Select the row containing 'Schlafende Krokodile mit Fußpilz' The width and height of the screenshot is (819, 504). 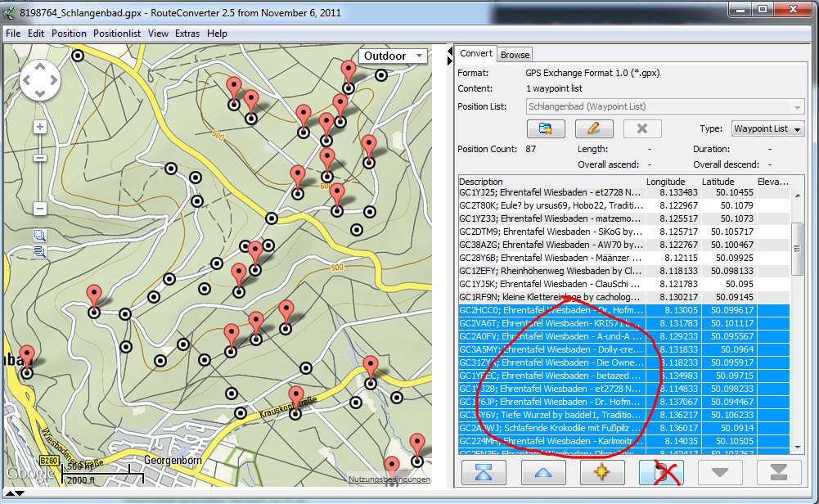coord(624,428)
